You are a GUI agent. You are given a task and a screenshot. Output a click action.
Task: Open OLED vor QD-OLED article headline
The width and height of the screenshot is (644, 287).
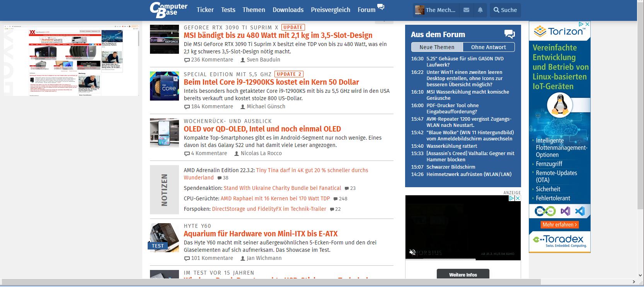pyautogui.click(x=262, y=129)
